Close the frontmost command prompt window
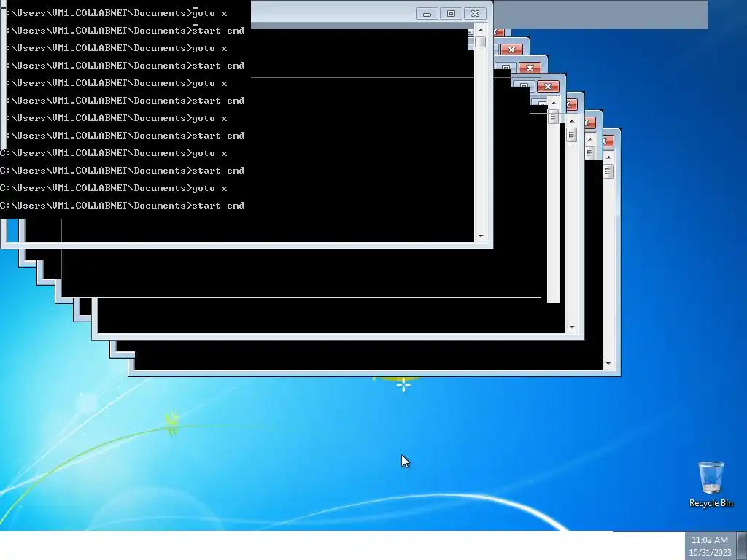Image resolution: width=747 pixels, height=560 pixels. [475, 14]
